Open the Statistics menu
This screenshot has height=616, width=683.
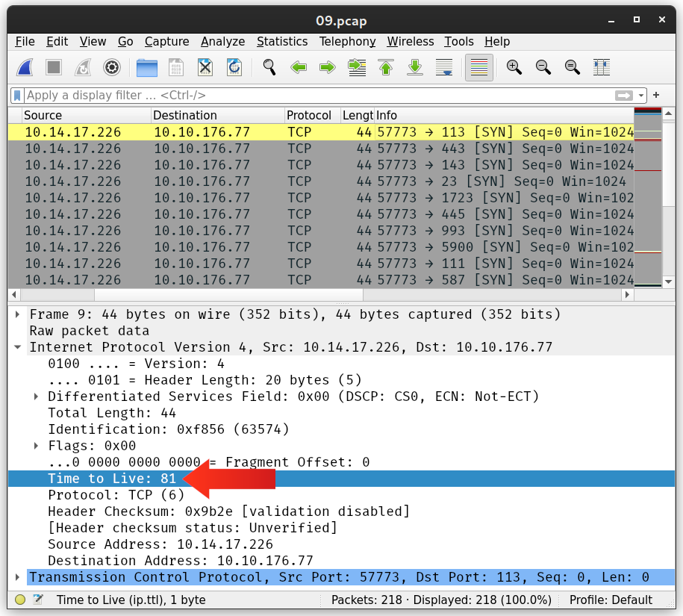[x=282, y=42]
